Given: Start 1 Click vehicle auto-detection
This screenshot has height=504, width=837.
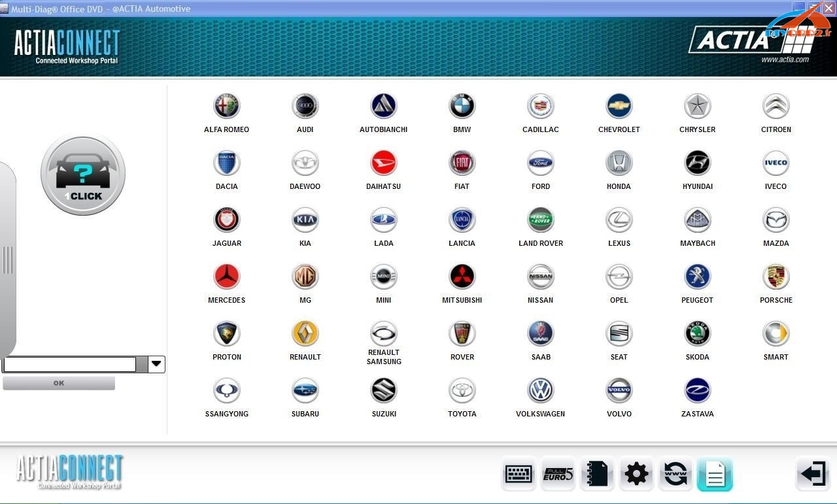Looking at the screenshot, I should point(83,175).
